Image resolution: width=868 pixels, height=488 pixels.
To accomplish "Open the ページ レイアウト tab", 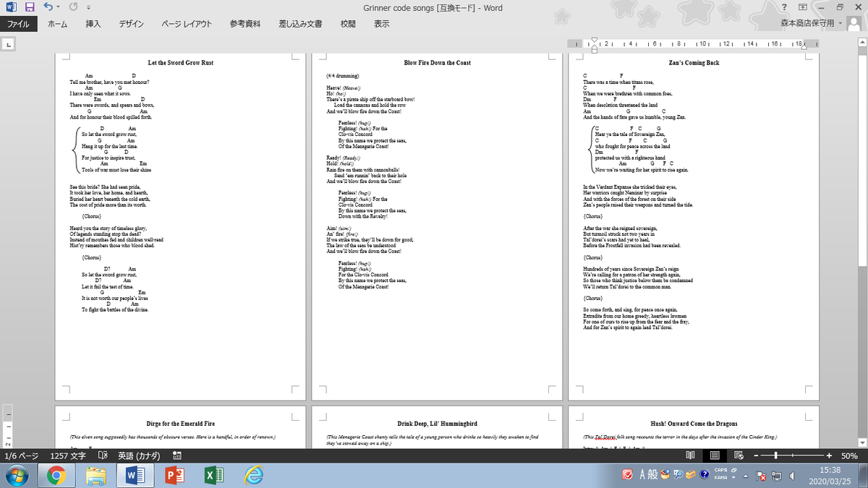I will pyautogui.click(x=187, y=24).
